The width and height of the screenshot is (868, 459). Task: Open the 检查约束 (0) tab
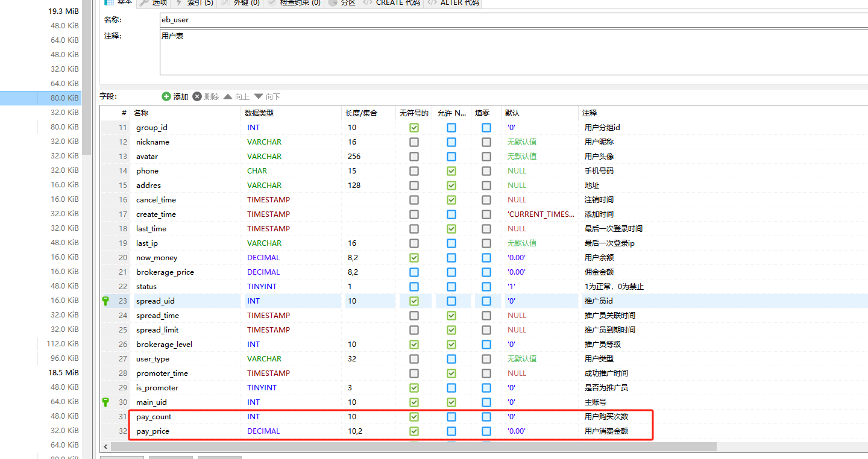point(295,3)
